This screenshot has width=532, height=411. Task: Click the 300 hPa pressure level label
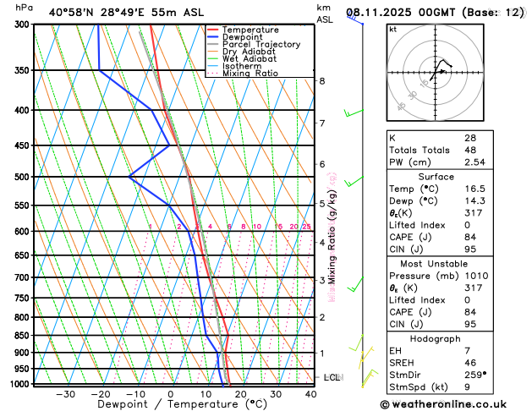(x=24, y=25)
